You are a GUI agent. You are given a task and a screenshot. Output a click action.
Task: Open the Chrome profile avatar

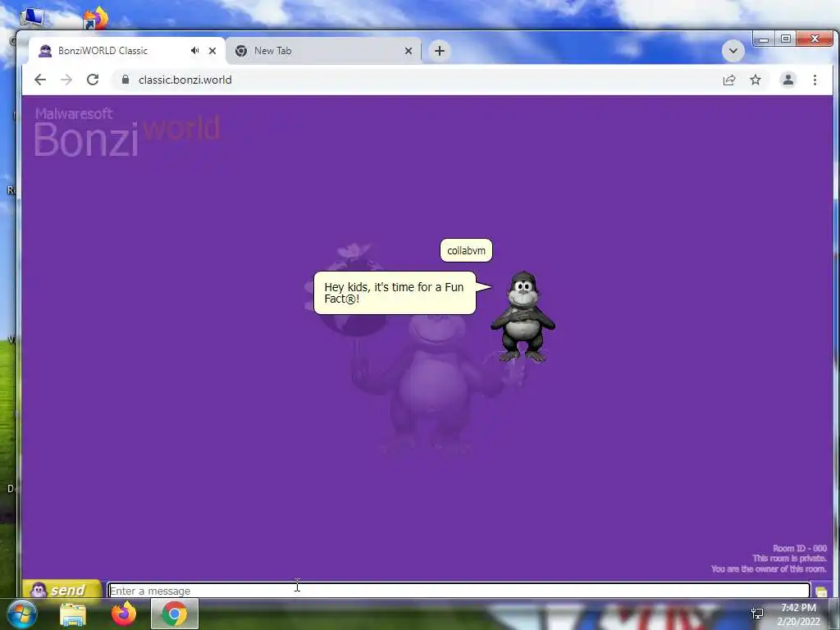click(x=788, y=80)
